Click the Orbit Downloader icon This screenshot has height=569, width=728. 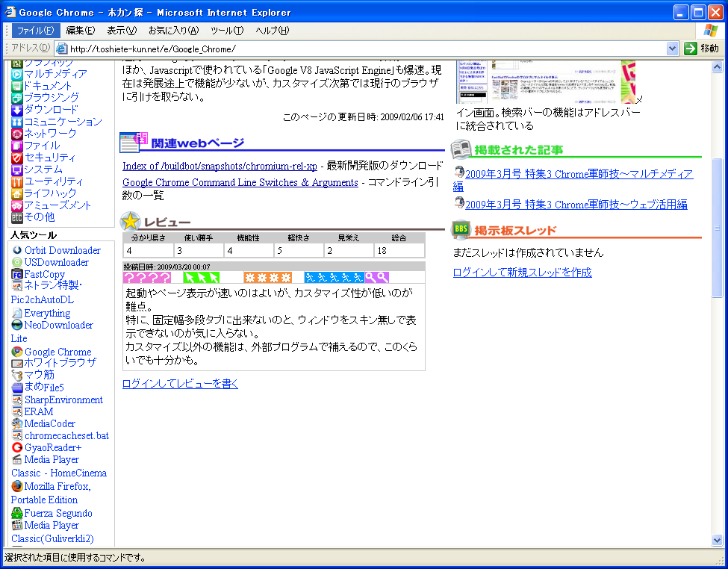click(17, 250)
